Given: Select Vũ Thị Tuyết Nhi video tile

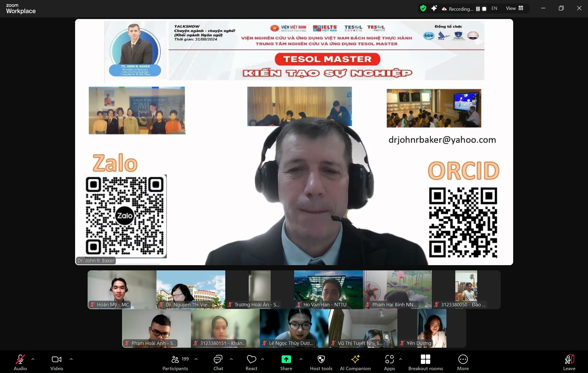Looking at the screenshot, I should (x=363, y=328).
